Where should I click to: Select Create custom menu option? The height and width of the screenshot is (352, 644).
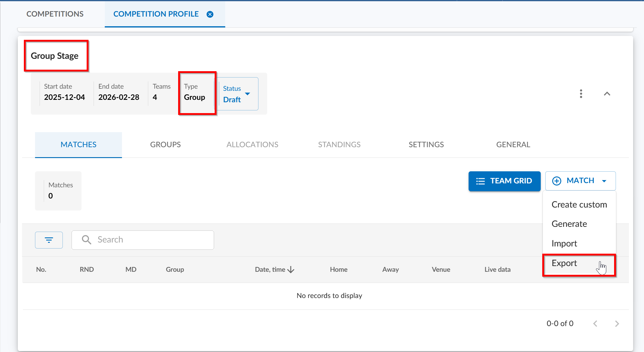click(579, 205)
